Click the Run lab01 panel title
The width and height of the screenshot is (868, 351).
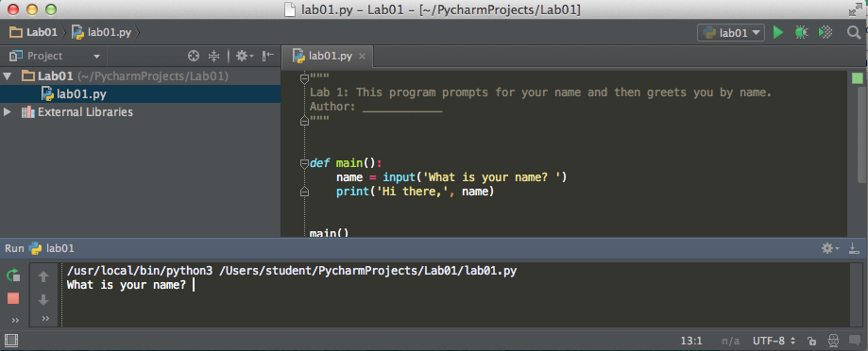tap(40, 248)
